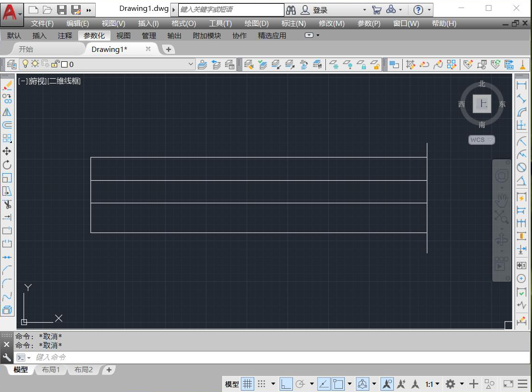Select the Radius dimension tool

(x=522, y=141)
